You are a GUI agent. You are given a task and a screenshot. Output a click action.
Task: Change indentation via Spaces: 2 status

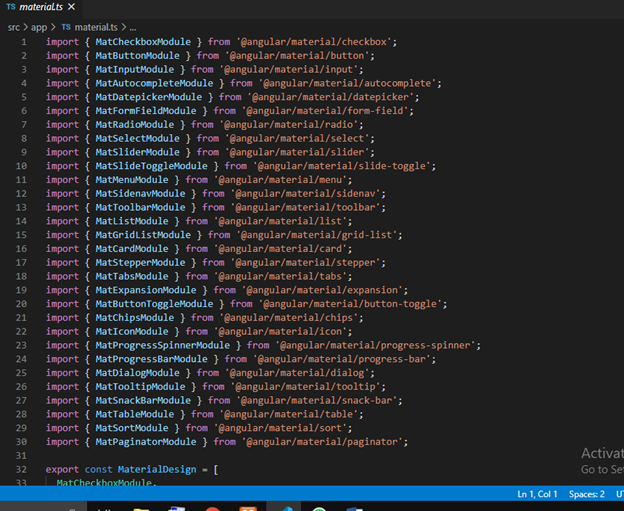(587, 494)
